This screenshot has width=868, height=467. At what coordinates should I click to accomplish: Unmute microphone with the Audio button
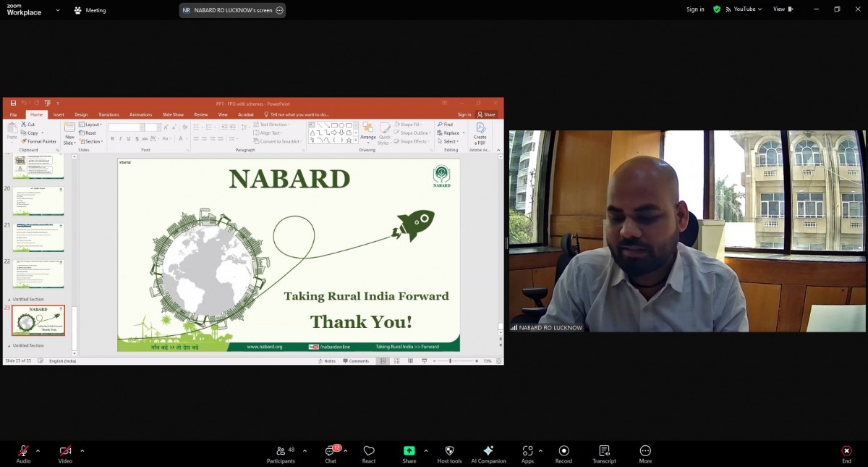coord(23,454)
